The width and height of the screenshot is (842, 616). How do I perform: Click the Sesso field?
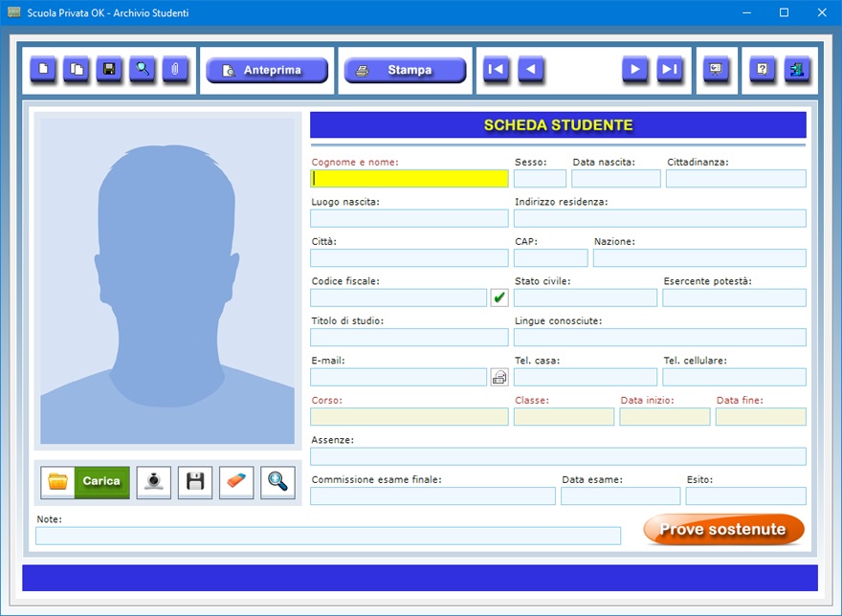pos(540,179)
